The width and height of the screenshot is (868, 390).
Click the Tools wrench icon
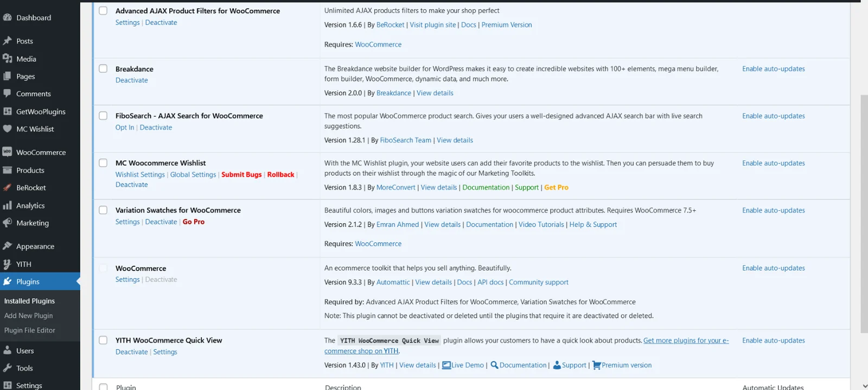[7, 368]
